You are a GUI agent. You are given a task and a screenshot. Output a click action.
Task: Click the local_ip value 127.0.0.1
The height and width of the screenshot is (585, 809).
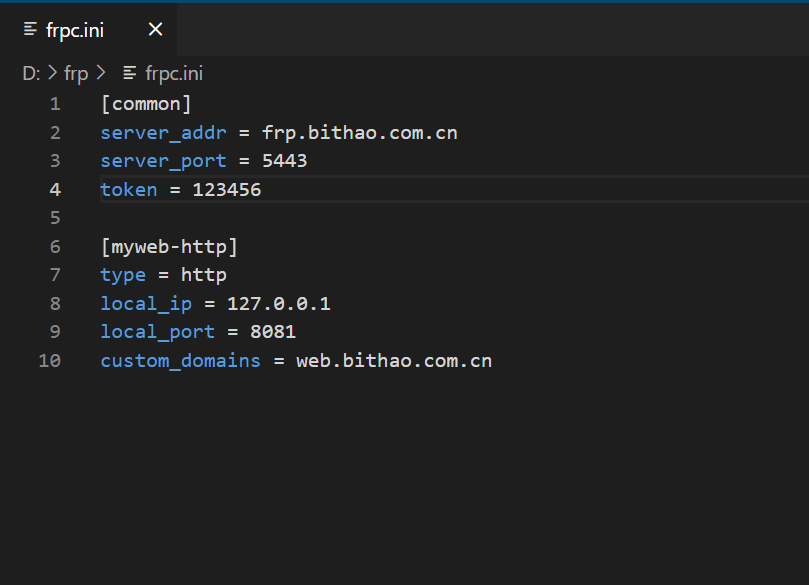point(279,304)
